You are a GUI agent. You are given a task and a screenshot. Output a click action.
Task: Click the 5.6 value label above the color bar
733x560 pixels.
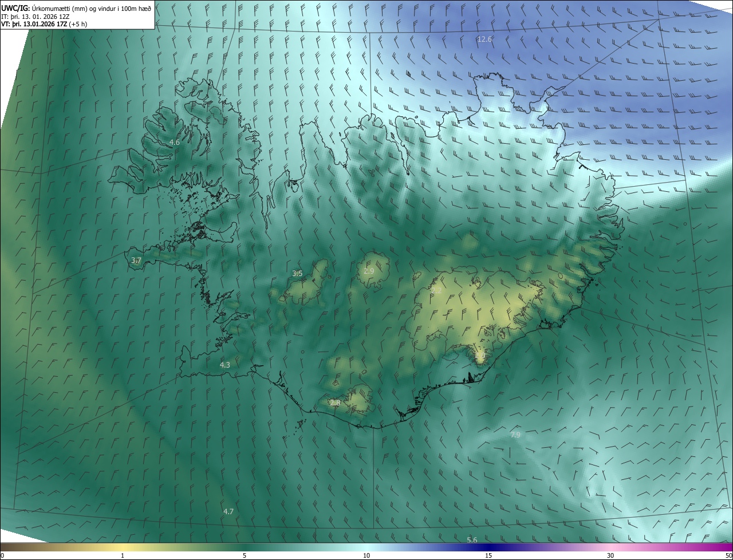pyautogui.click(x=472, y=540)
